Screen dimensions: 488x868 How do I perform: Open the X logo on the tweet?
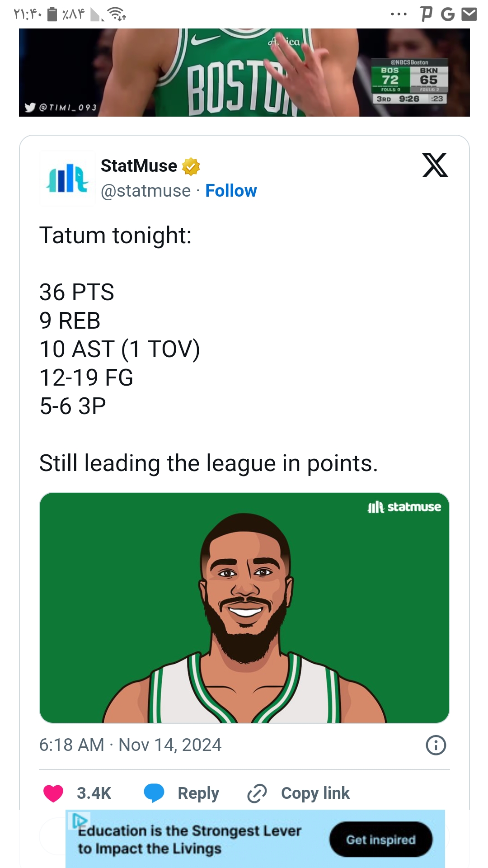coord(435,165)
